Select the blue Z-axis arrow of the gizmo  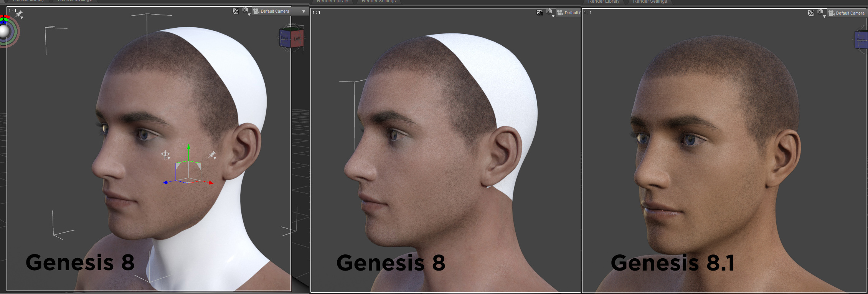tap(165, 182)
